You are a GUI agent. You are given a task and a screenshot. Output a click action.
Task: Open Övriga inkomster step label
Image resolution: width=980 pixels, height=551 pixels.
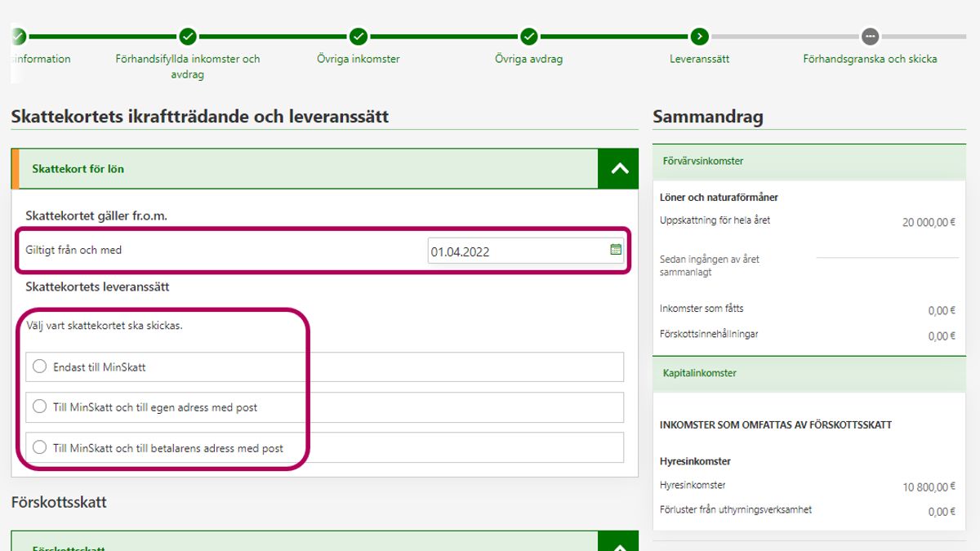(359, 60)
